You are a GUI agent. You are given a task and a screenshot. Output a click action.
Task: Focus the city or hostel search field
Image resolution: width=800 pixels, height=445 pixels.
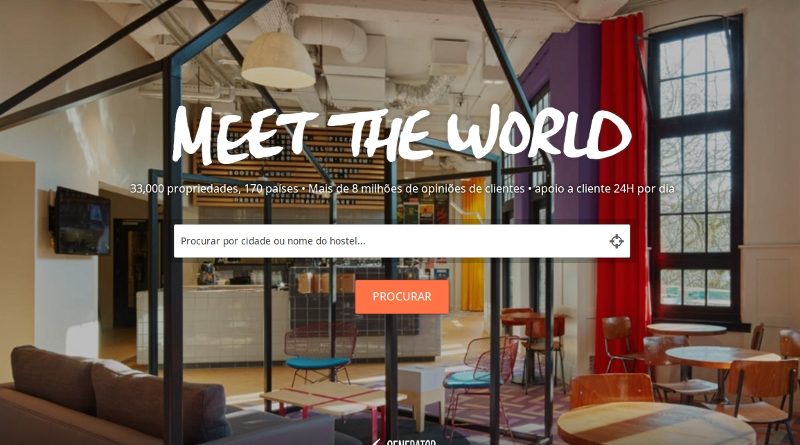tap(402, 241)
